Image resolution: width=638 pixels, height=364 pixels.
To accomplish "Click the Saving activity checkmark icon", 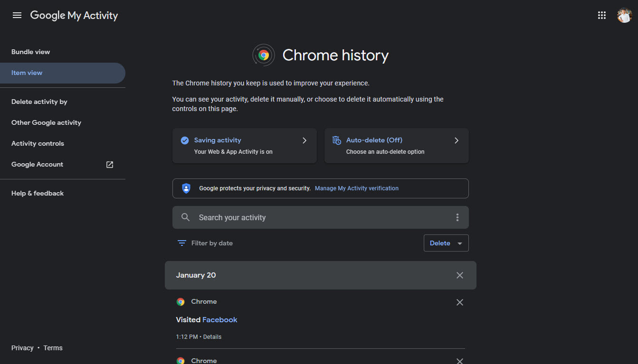I will point(185,140).
